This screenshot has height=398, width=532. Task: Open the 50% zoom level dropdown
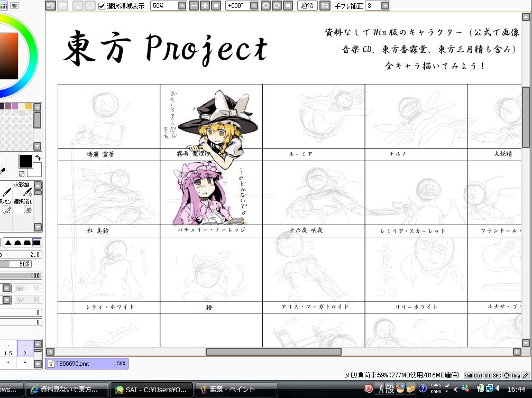(182, 6)
